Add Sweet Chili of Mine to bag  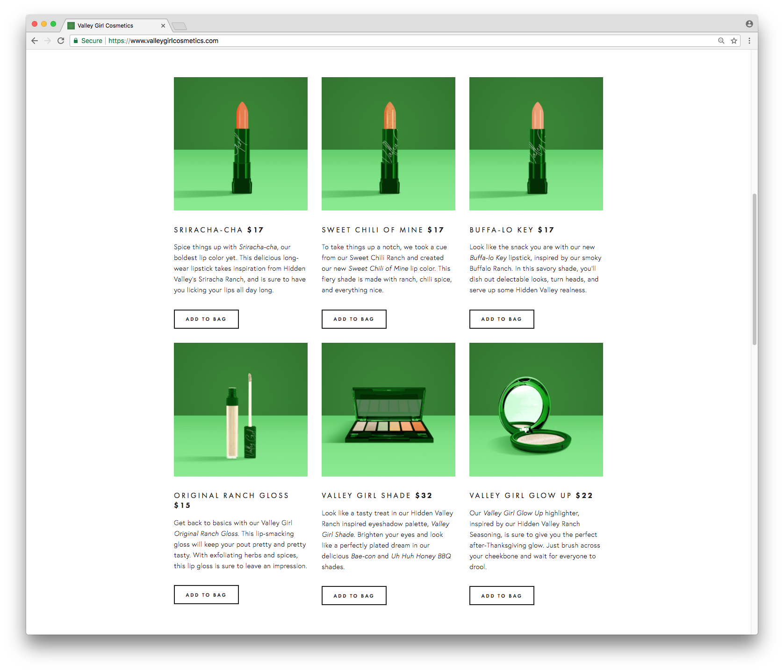point(354,319)
